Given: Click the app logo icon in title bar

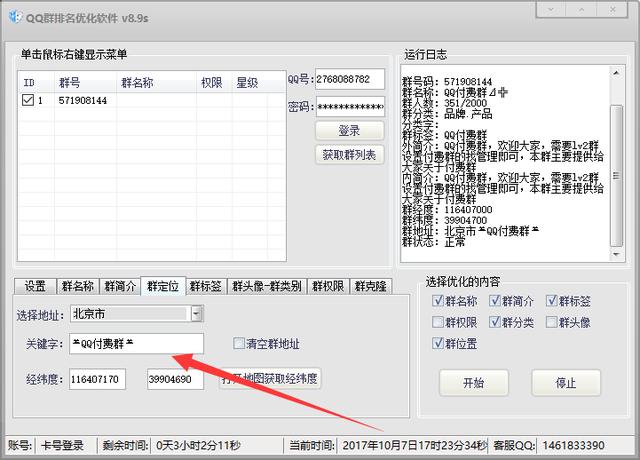Looking at the screenshot, I should [x=15, y=17].
